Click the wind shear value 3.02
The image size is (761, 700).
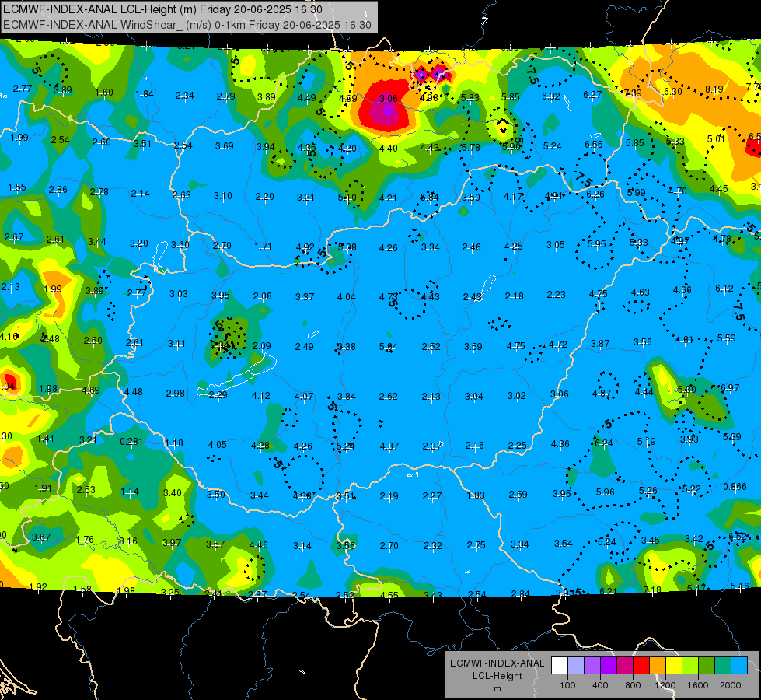click(x=516, y=395)
